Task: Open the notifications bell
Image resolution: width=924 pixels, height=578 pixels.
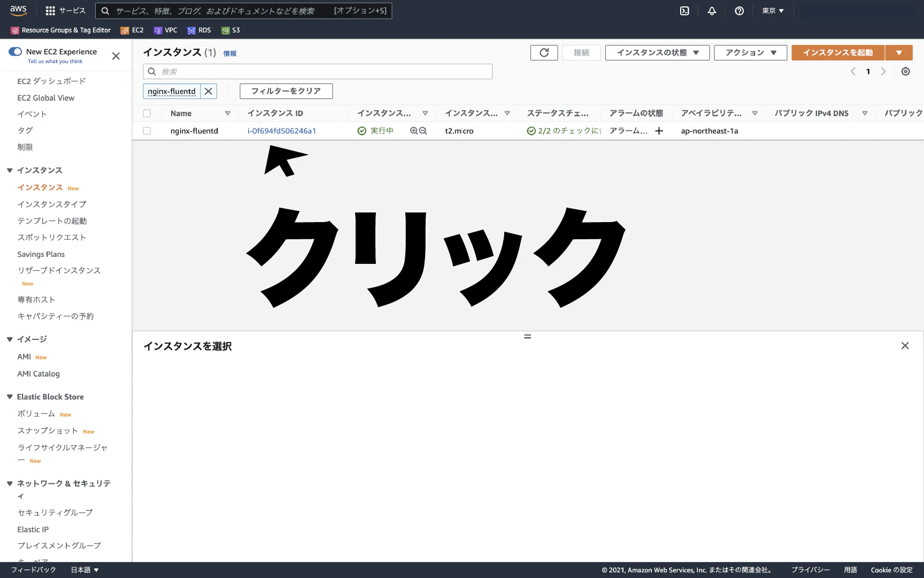Action: point(712,11)
